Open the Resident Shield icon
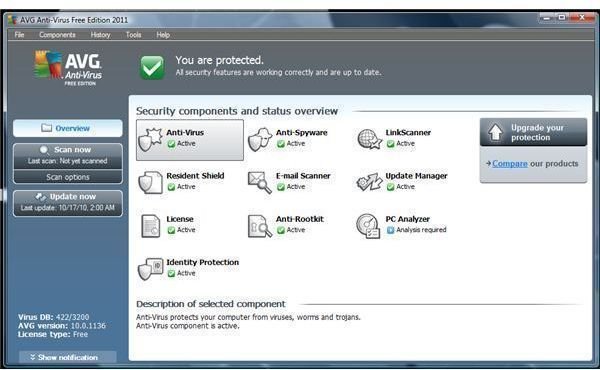This screenshot has height=370, width=600. coord(151,182)
